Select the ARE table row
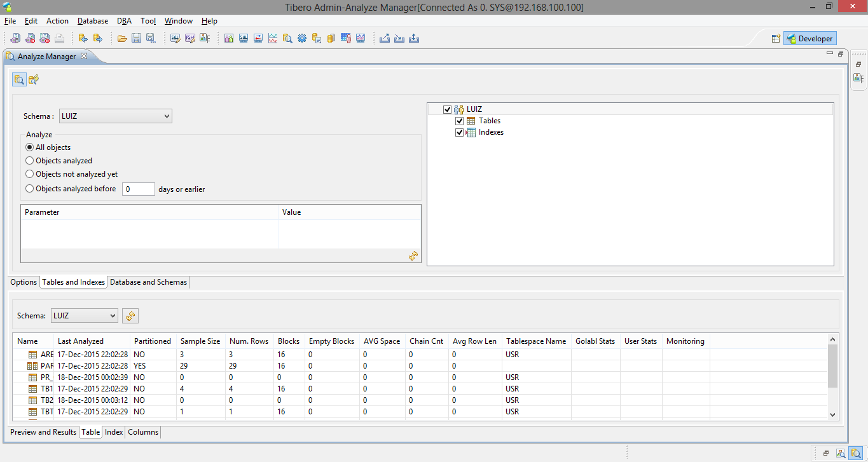The image size is (868, 462). click(420, 355)
